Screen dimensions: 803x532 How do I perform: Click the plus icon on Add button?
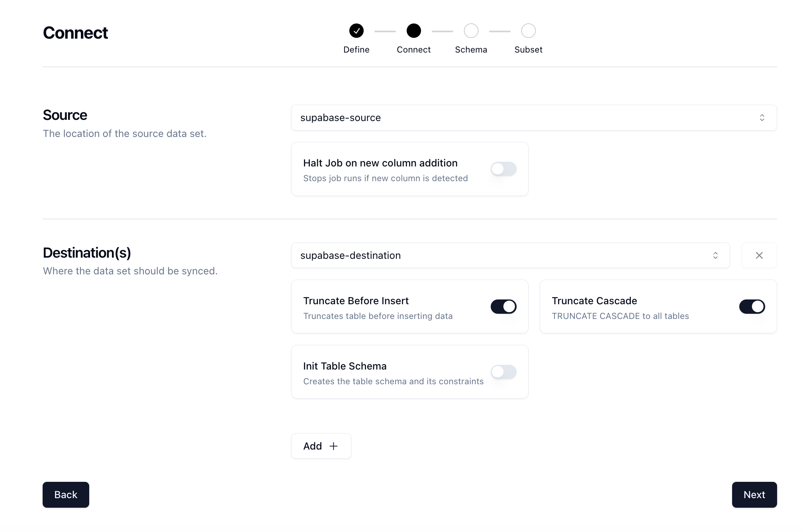pyautogui.click(x=333, y=446)
